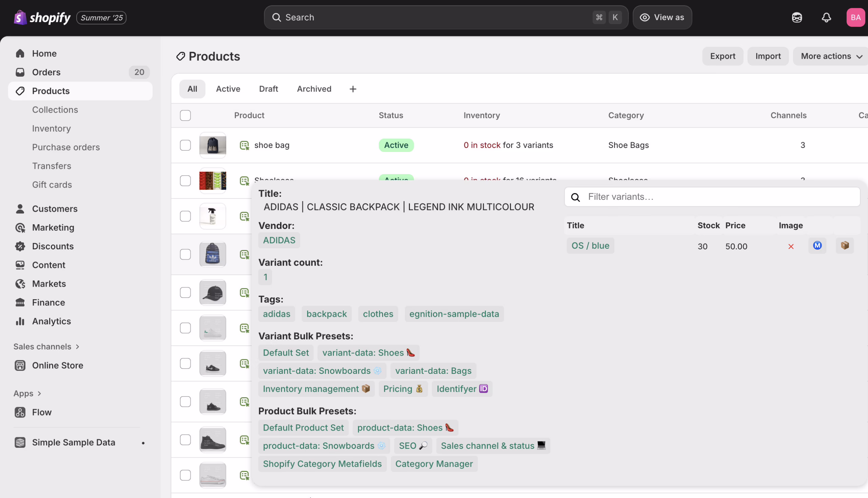The height and width of the screenshot is (498, 868).
Task: Click the Marketing target icon
Action: coord(20,227)
